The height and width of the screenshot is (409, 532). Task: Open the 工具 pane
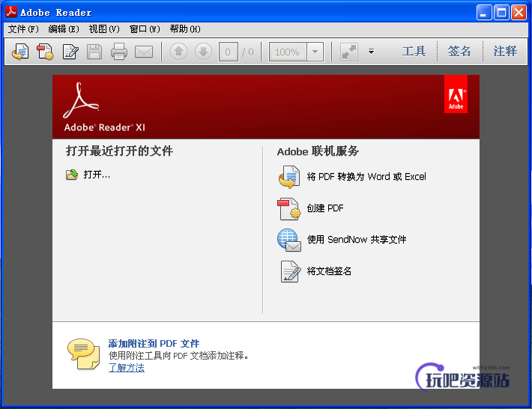click(414, 52)
